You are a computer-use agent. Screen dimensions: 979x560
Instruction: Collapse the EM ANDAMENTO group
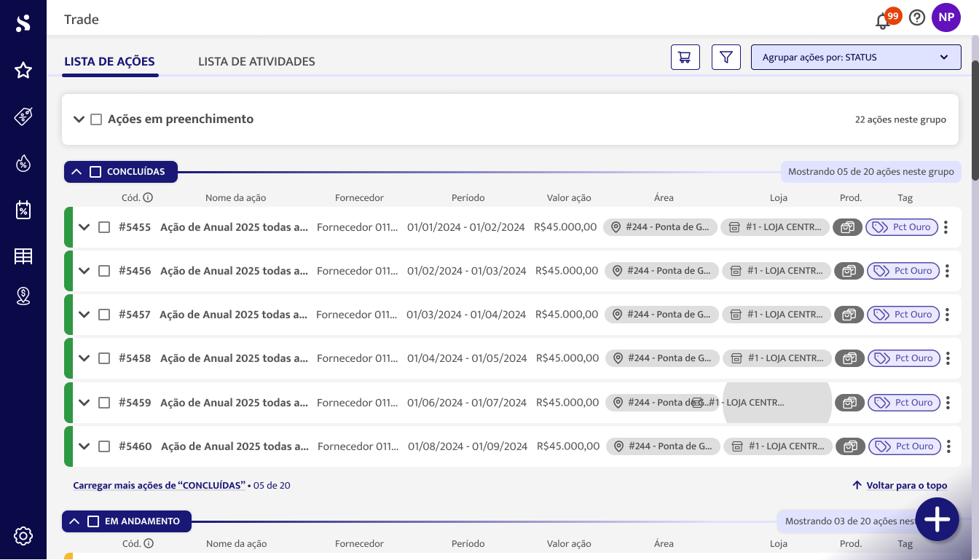pyautogui.click(x=74, y=521)
